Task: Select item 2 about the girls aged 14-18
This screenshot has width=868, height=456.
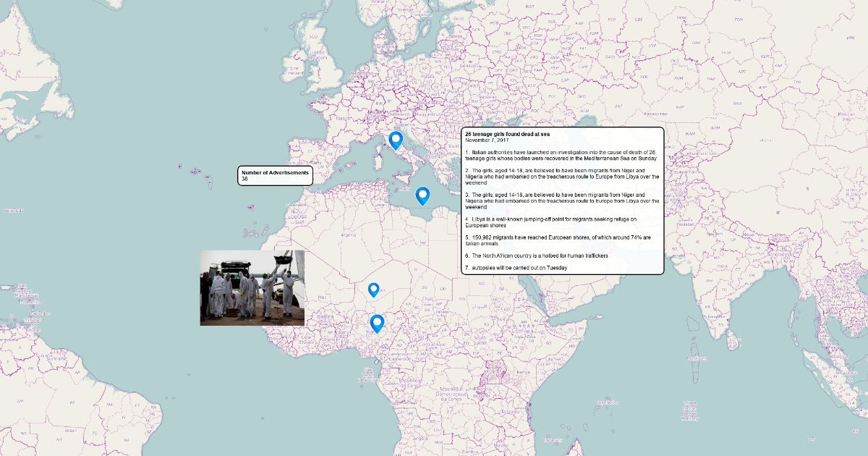Action: point(561,177)
